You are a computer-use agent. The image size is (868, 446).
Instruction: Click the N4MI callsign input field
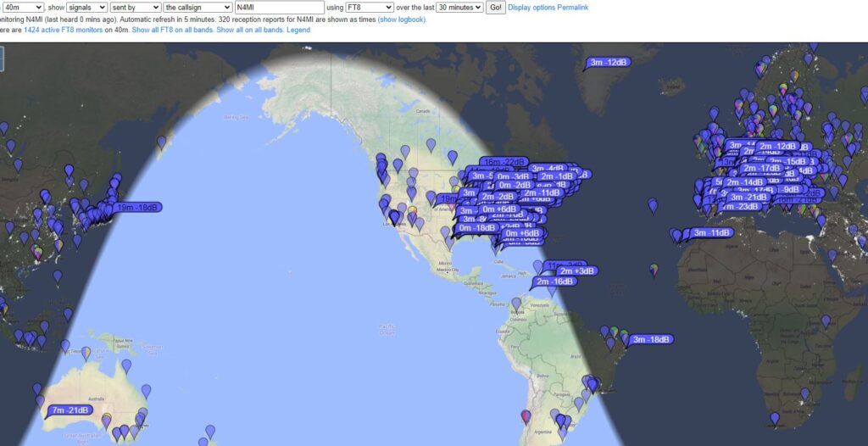click(279, 7)
